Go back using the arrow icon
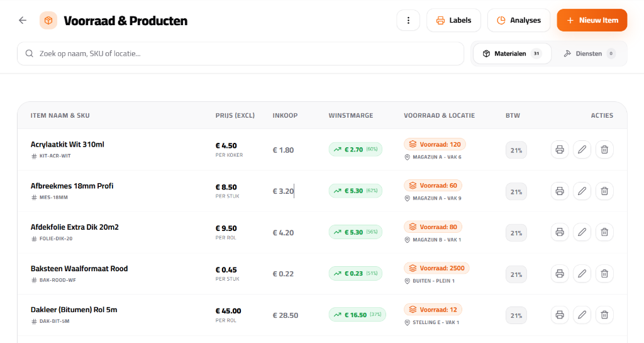The width and height of the screenshot is (644, 343). 23,20
